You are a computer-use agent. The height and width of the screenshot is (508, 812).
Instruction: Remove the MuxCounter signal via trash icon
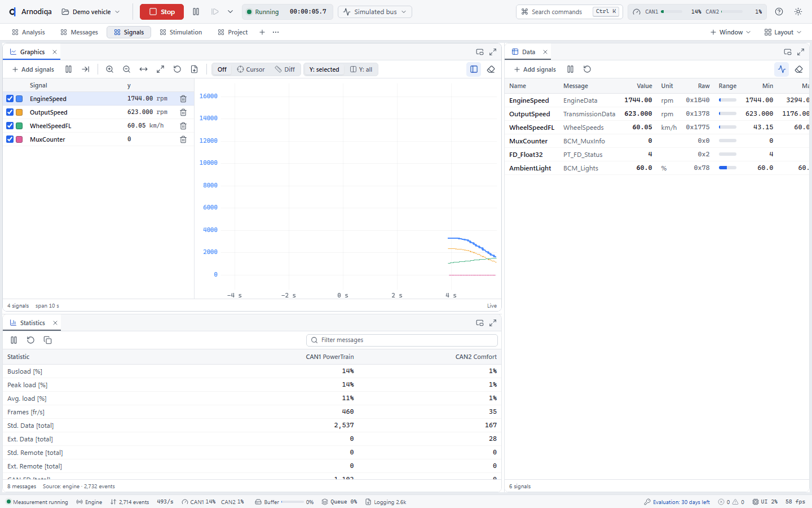[183, 139]
